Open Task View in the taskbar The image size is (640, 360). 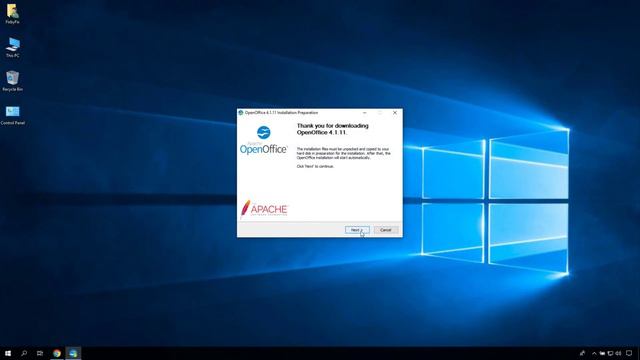pyautogui.click(x=40, y=353)
